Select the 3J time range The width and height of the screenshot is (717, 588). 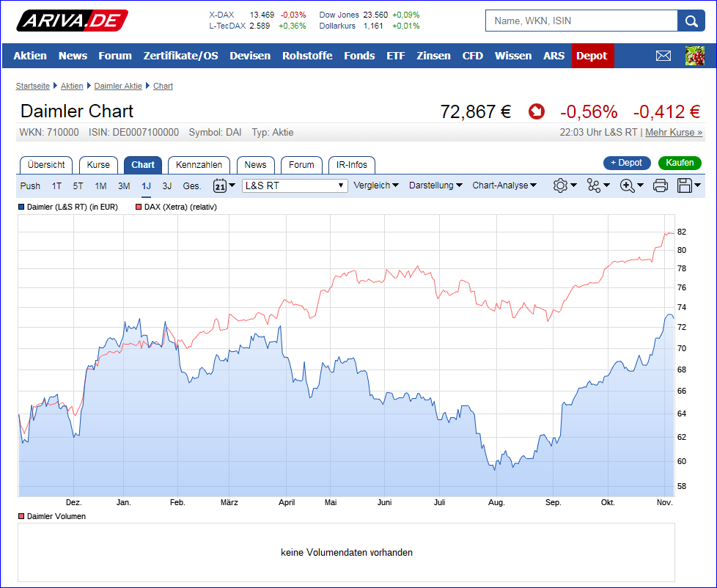pos(167,186)
